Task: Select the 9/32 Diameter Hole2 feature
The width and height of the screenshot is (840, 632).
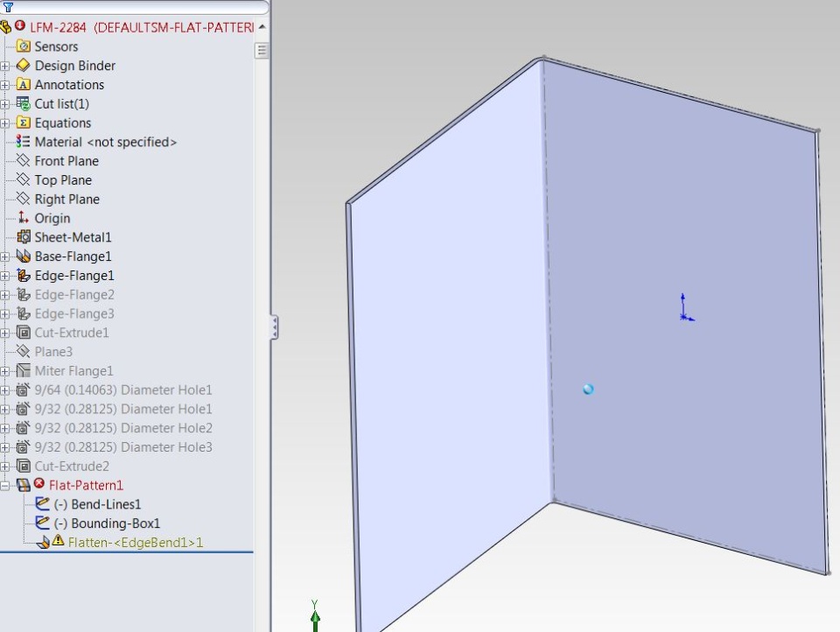Action: [x=123, y=428]
